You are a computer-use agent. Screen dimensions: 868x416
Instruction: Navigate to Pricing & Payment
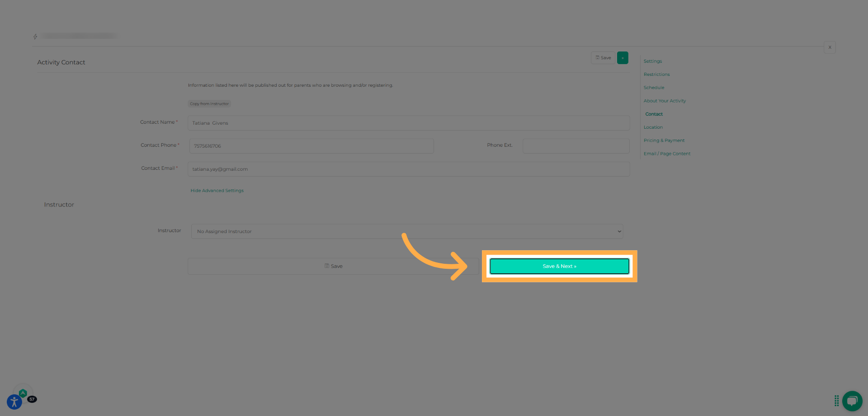[664, 140]
